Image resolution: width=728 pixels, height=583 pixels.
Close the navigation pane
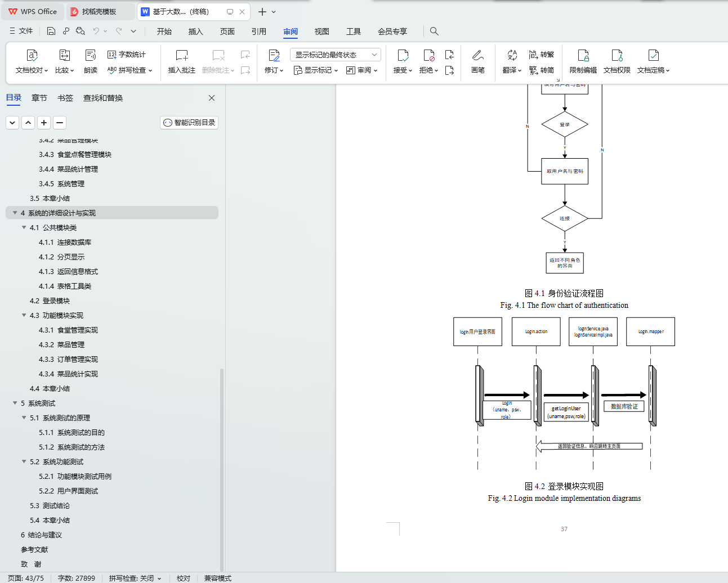pos(212,98)
